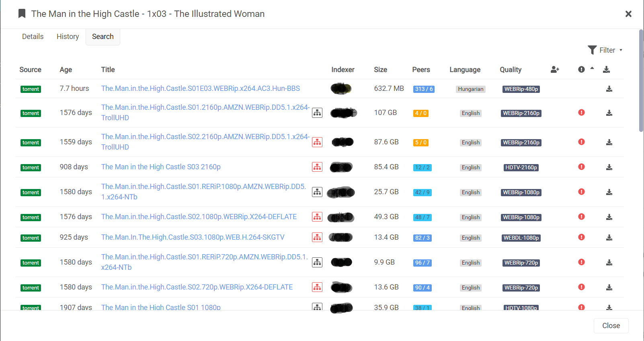Click the 4 / 0 peers badge
Image resolution: width=644 pixels, height=341 pixels.
[420, 113]
